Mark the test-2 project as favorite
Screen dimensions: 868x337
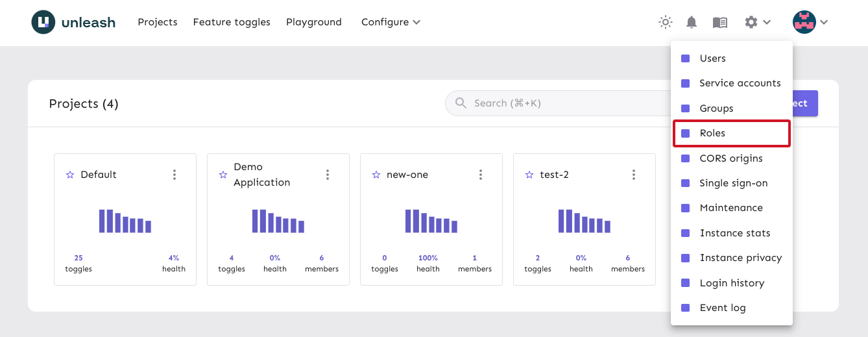(x=529, y=175)
